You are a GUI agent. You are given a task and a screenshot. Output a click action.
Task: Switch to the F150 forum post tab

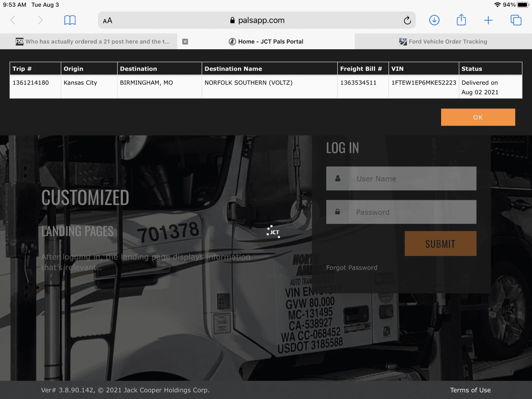click(92, 41)
